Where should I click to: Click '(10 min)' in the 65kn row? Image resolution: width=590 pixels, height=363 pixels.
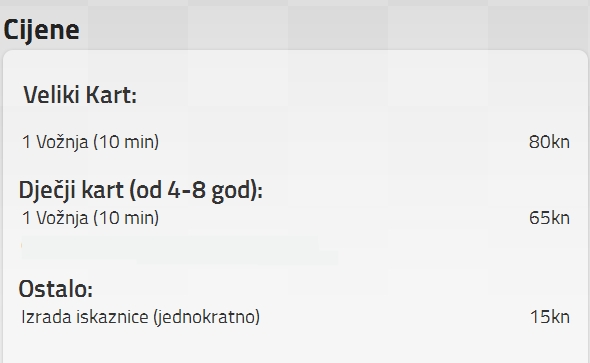[x=126, y=218]
